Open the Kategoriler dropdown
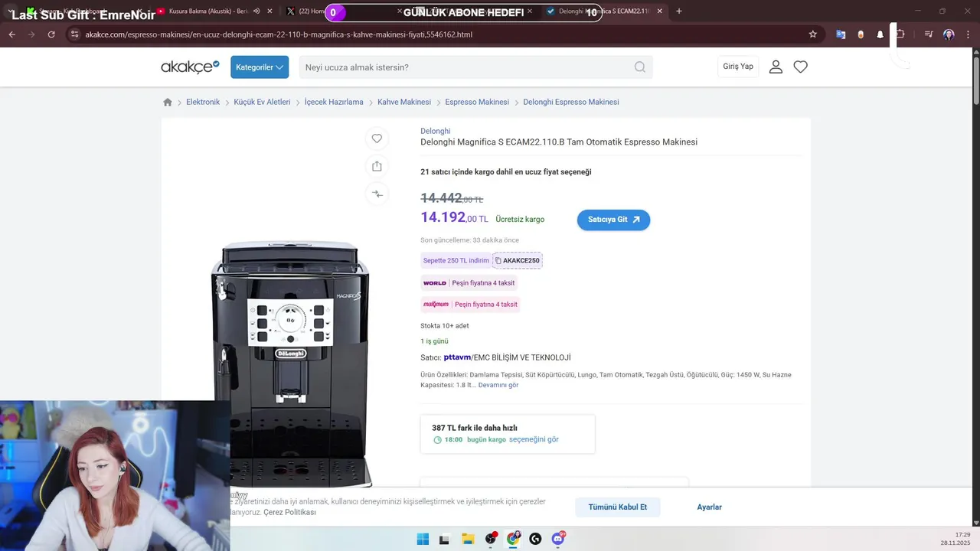 point(260,67)
